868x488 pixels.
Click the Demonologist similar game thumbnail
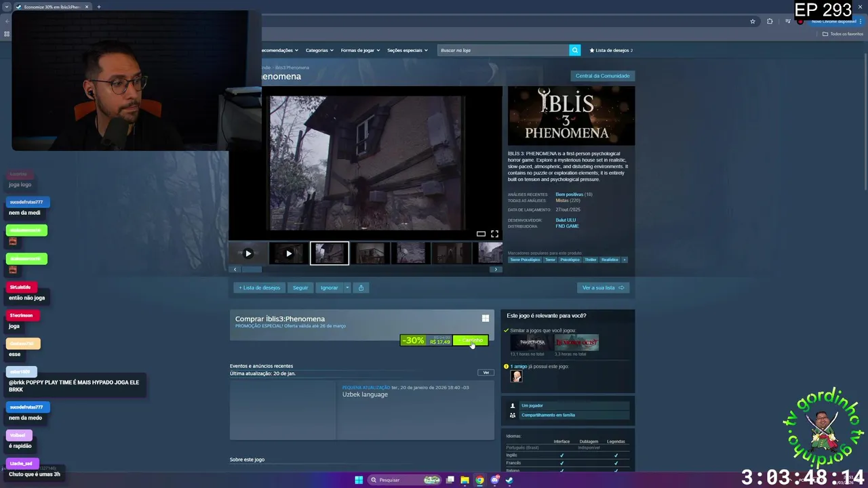[x=577, y=342]
